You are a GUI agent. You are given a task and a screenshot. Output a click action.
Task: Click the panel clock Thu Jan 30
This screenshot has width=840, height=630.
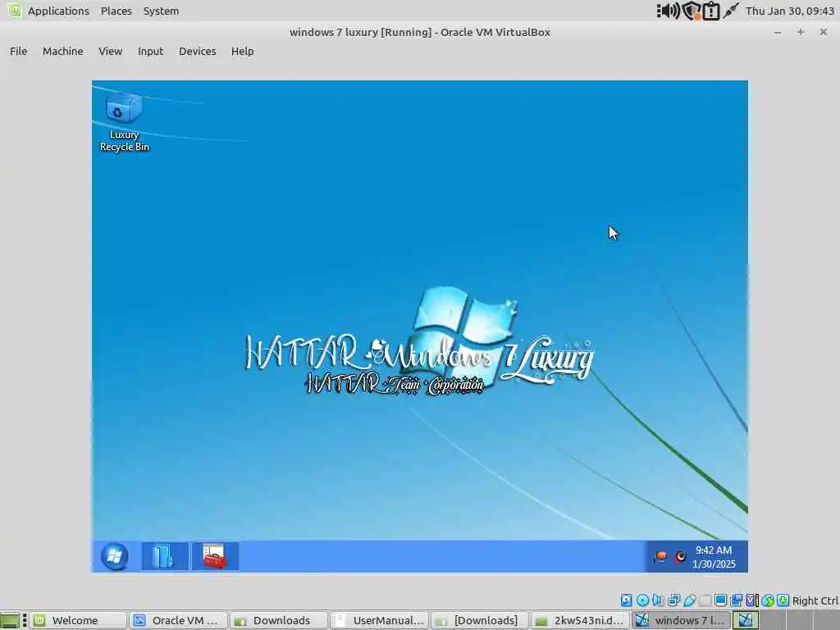point(790,11)
